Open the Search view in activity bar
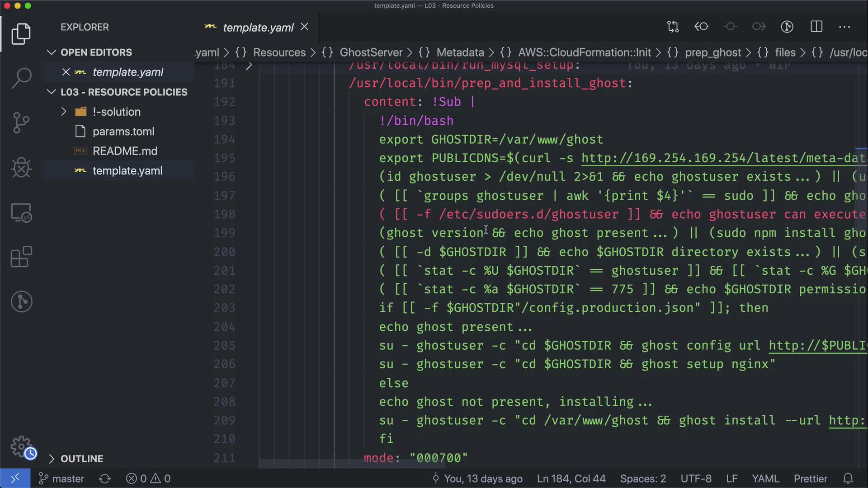Viewport: 868px width, 488px height. point(21,78)
